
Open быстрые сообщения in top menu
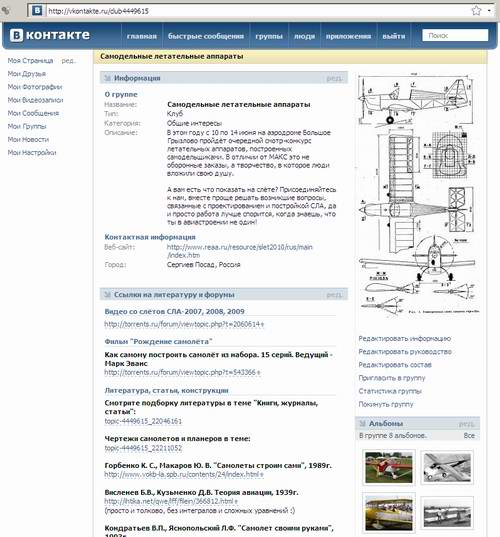click(206, 36)
